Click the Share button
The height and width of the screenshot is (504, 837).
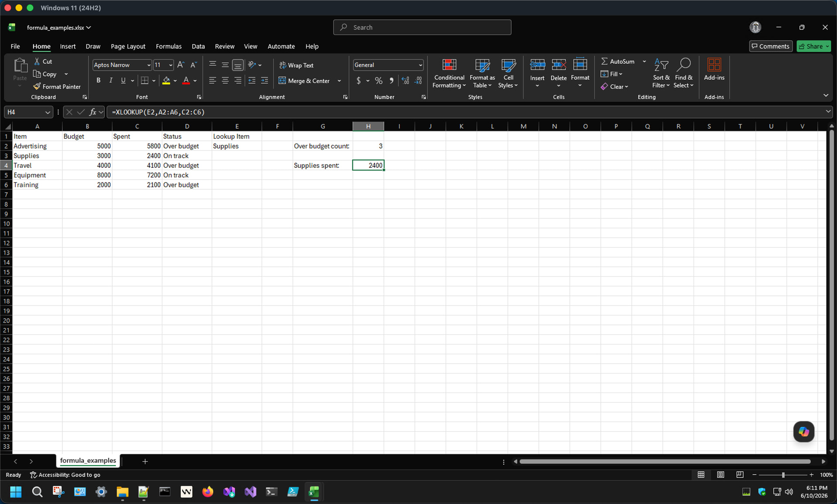[x=813, y=46]
